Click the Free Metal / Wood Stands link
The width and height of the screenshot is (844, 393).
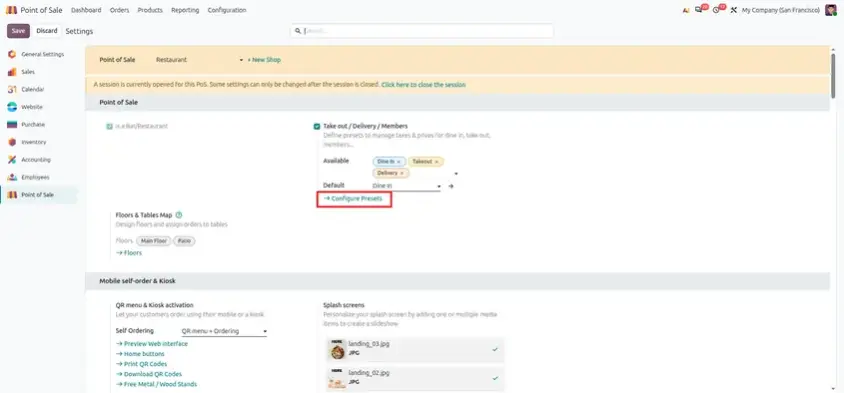[157, 384]
